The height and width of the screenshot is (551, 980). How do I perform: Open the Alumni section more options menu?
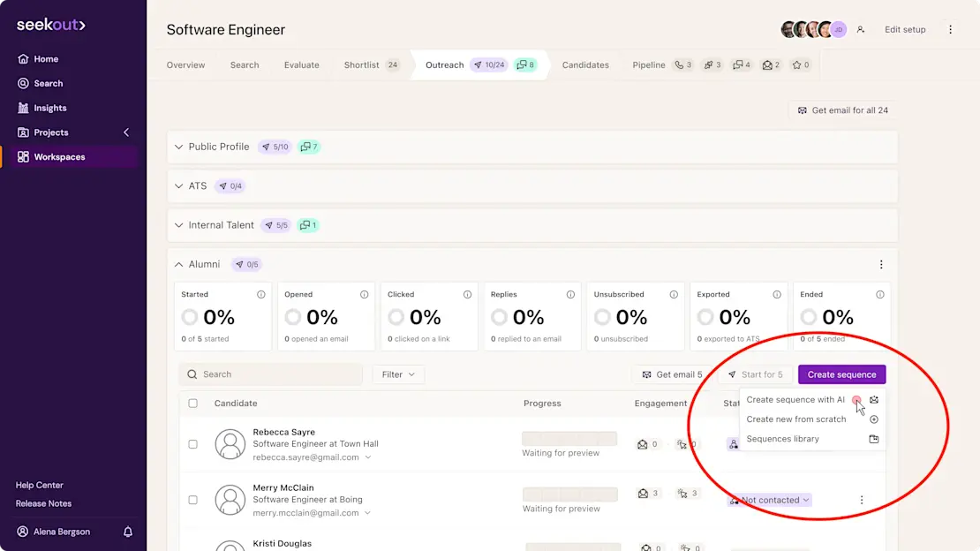tap(881, 265)
